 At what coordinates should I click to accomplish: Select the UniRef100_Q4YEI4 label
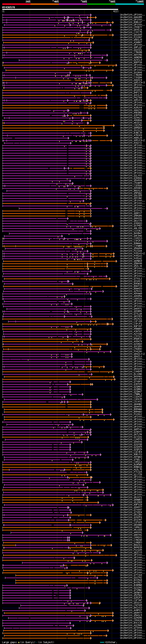point(131,30)
